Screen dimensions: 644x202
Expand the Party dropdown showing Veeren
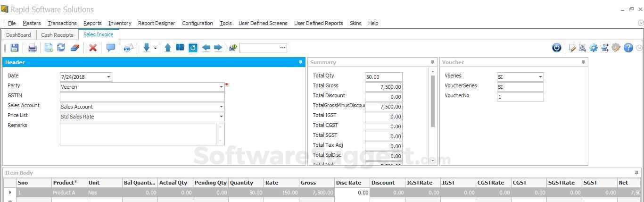221,87
